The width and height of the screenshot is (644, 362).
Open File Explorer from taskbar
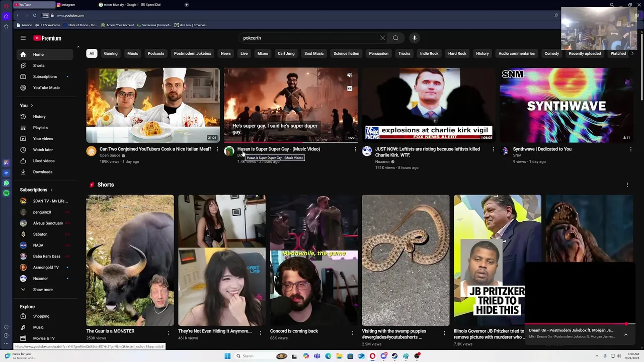click(339, 356)
